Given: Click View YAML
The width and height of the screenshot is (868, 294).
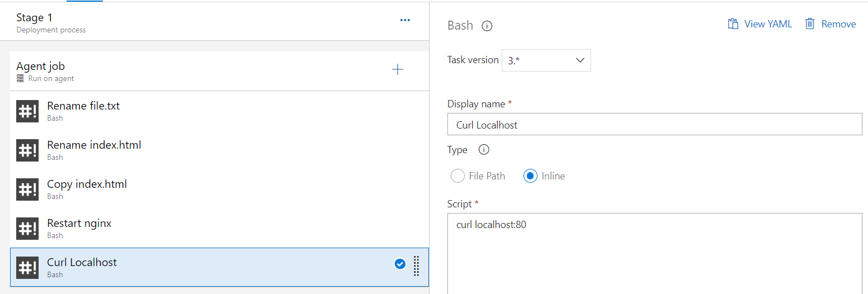Looking at the screenshot, I should coord(759,24).
